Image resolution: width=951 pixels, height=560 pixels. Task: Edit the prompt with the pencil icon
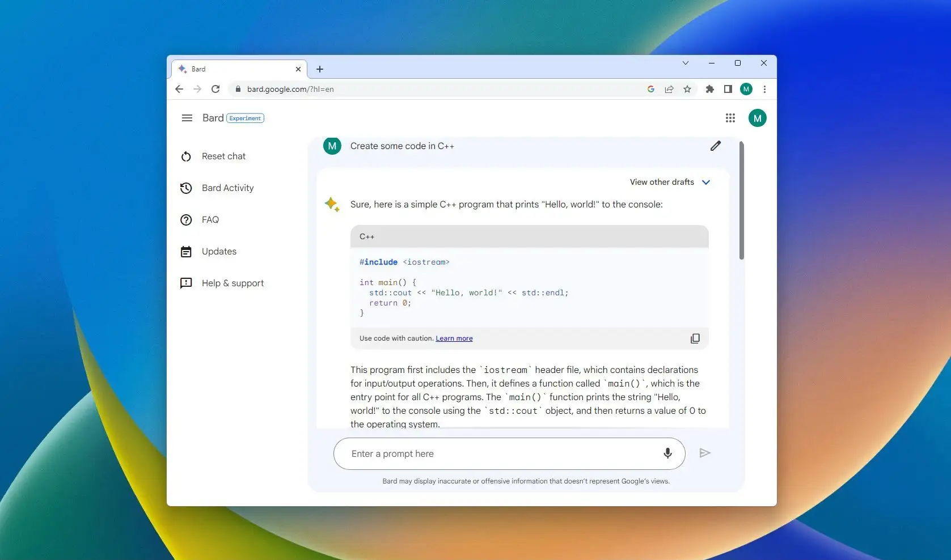716,146
